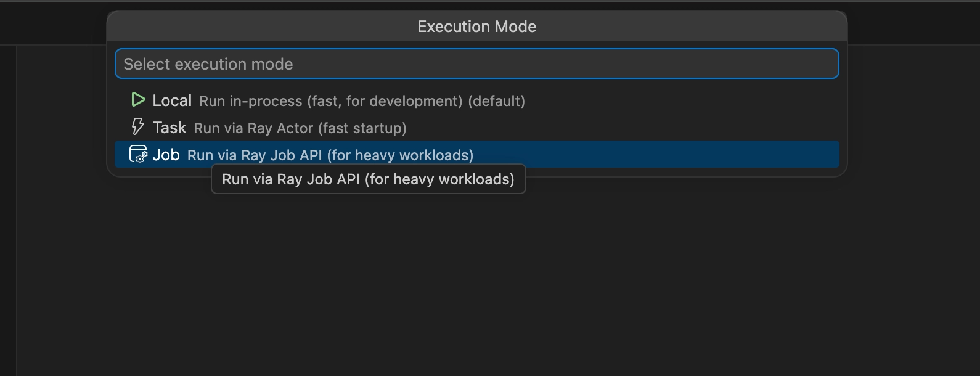The height and width of the screenshot is (376, 980).
Task: Click the Run via Ray Job API tooltip
Action: 368,179
